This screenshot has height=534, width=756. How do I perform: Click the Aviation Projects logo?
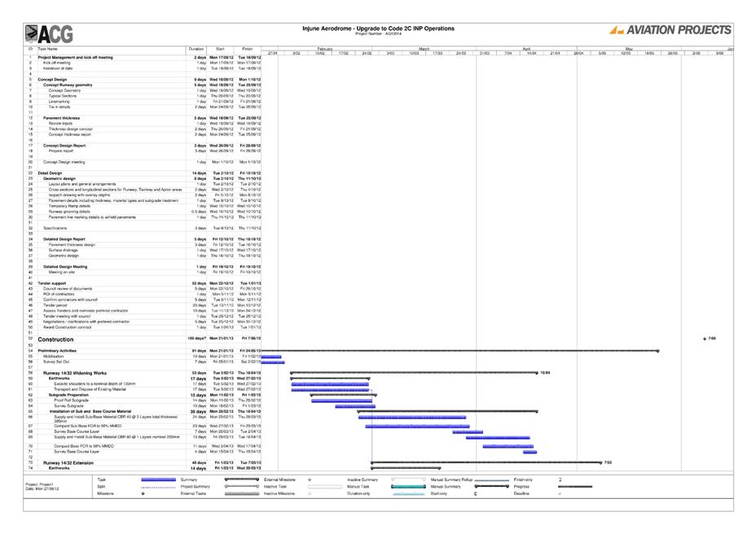[670, 30]
